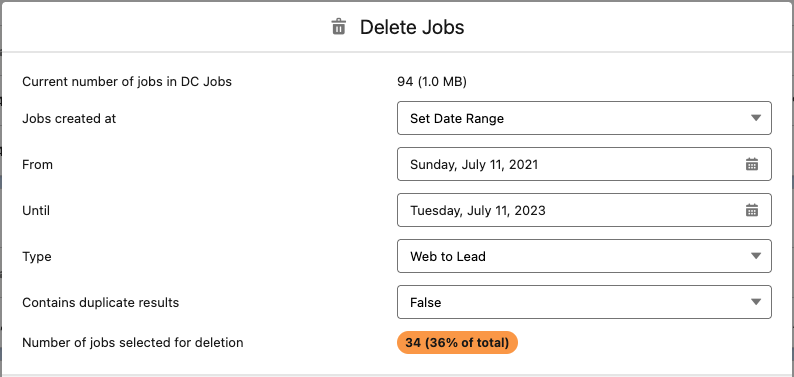Click the Type field label
This screenshot has width=794, height=377.
tap(37, 257)
